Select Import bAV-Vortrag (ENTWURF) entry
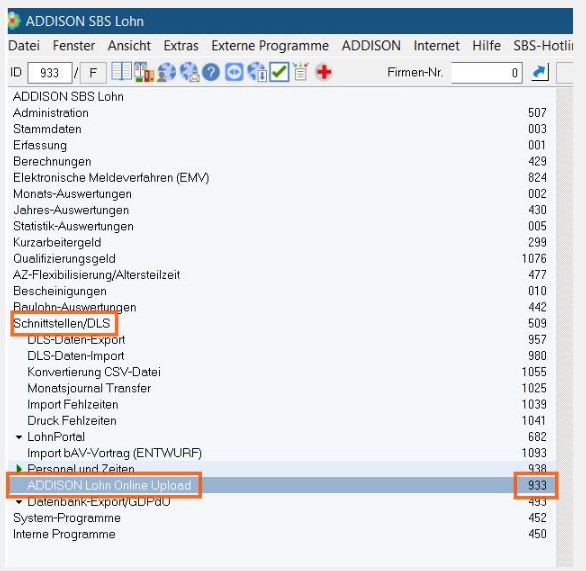 [x=114, y=453]
